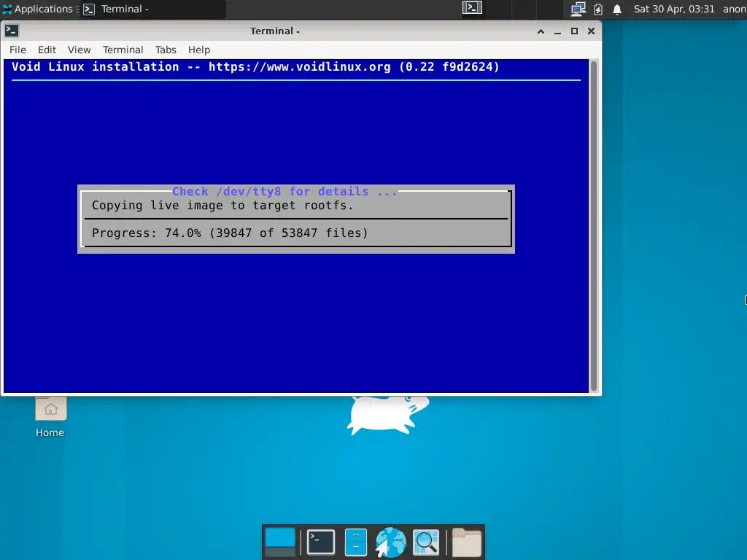Open the File menu
Screen dimensions: 747x560
tap(18, 50)
